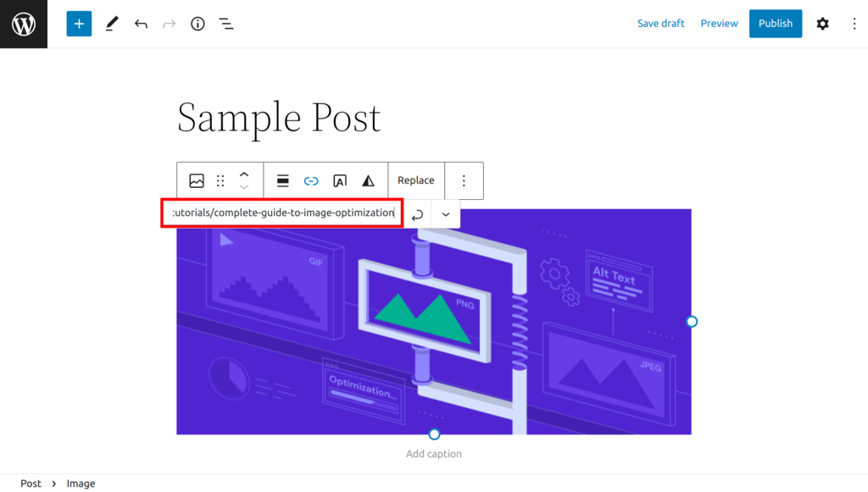Redo the last change
The height and width of the screenshot is (492, 868).
tap(169, 23)
